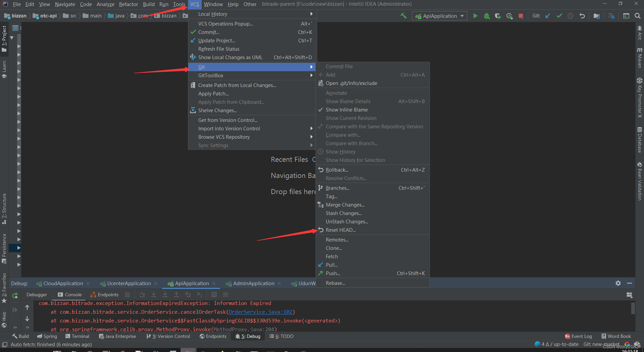The image size is (644, 352).
Task: Run ApiApplication with coverage icon
Action: click(498, 16)
